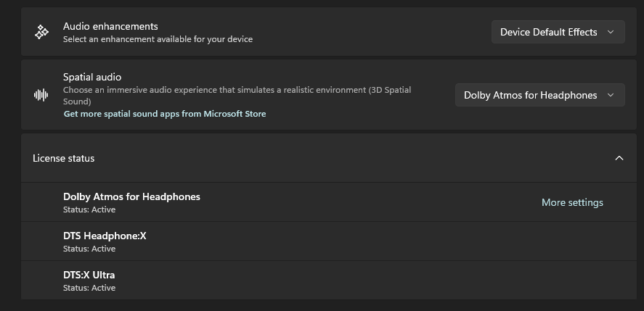Select the DTS Headphone:X license entry
This screenshot has width=644, height=311.
click(x=329, y=241)
